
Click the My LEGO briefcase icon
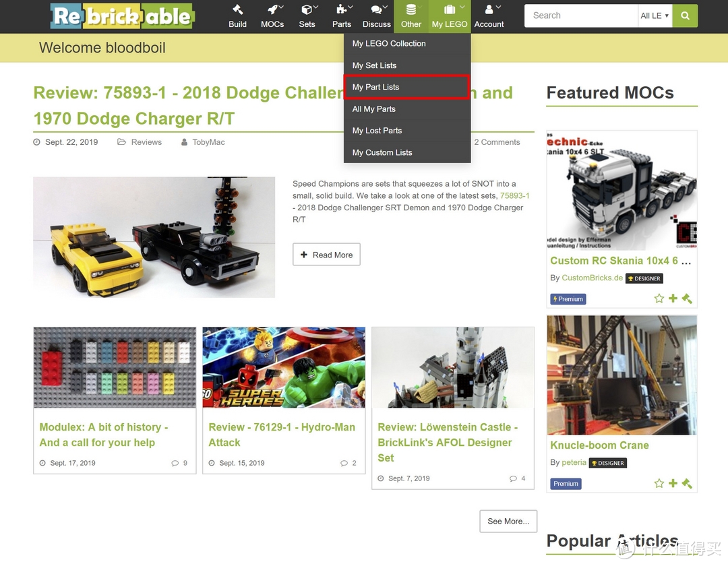point(450,9)
